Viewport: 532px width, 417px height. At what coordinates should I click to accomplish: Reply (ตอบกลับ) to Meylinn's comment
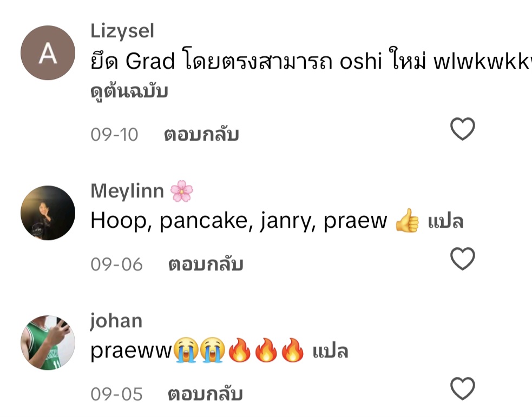tap(206, 264)
